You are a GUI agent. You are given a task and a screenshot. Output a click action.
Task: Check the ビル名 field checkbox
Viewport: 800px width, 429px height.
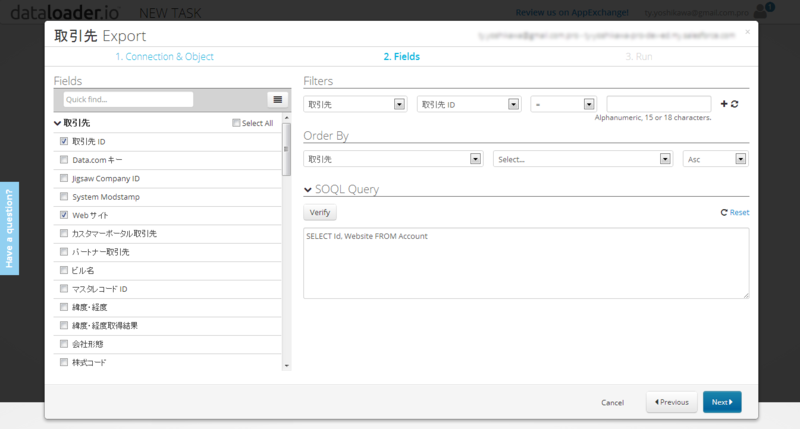64,270
